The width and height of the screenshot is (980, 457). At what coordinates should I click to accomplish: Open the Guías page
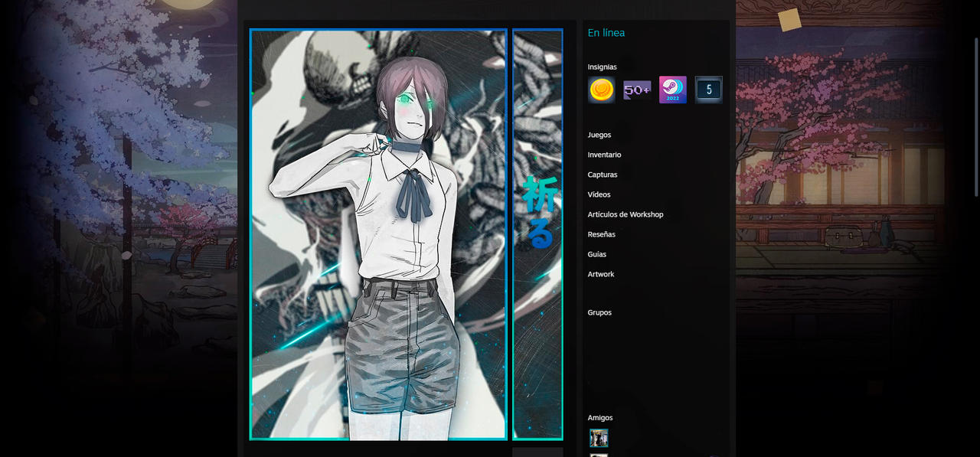(x=597, y=254)
